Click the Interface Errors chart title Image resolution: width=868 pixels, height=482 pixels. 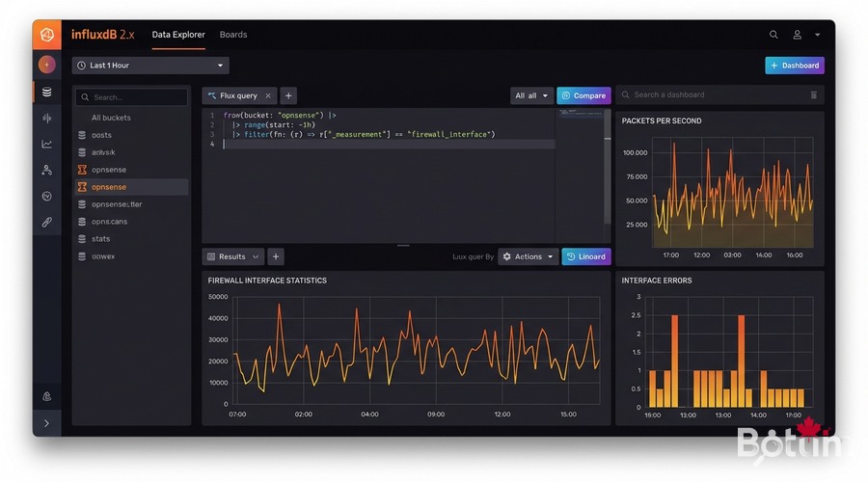coord(657,281)
